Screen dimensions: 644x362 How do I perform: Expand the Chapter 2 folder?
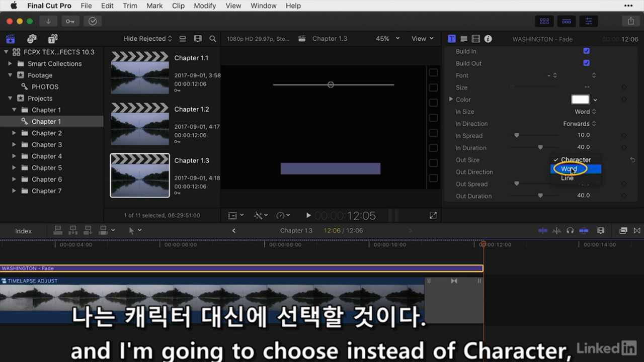coord(14,133)
